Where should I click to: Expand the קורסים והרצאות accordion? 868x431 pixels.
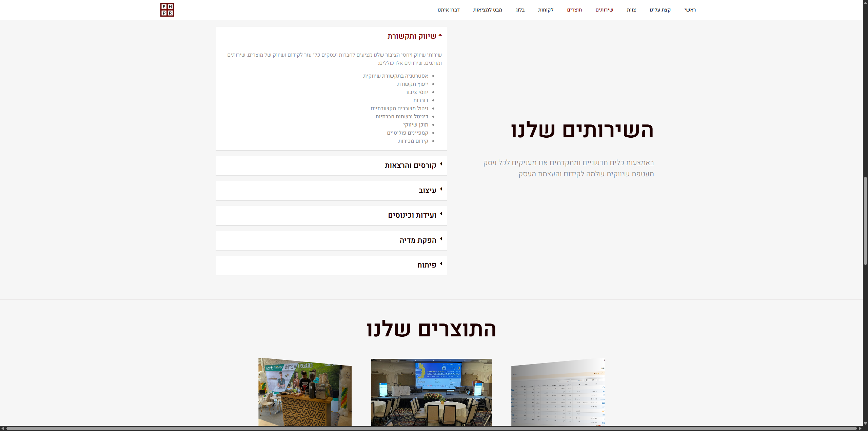coord(410,165)
